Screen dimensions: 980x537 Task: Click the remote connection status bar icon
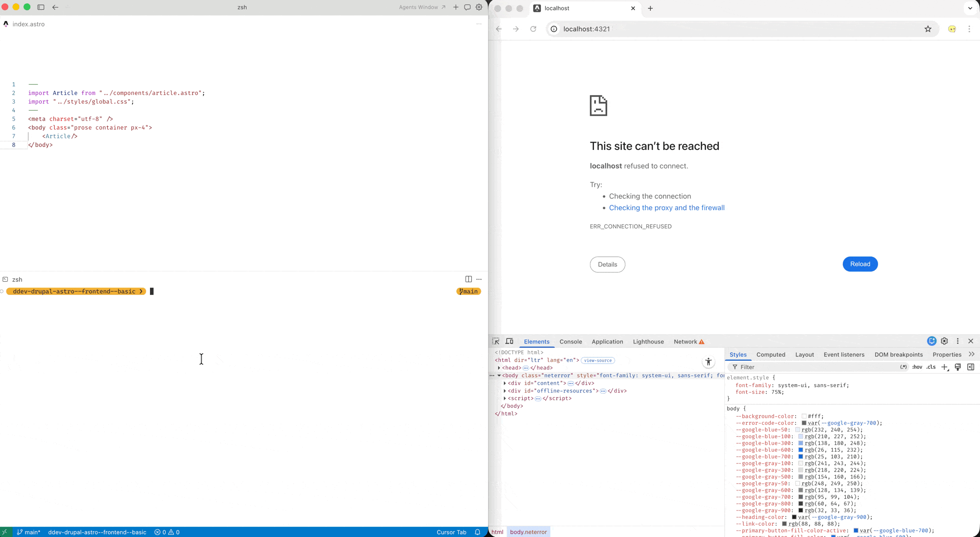[x=4, y=532]
